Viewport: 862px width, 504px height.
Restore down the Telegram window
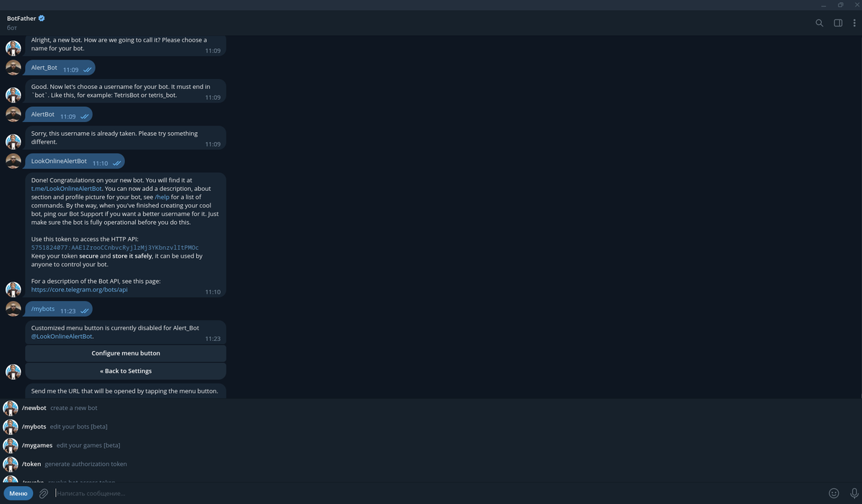point(840,4)
